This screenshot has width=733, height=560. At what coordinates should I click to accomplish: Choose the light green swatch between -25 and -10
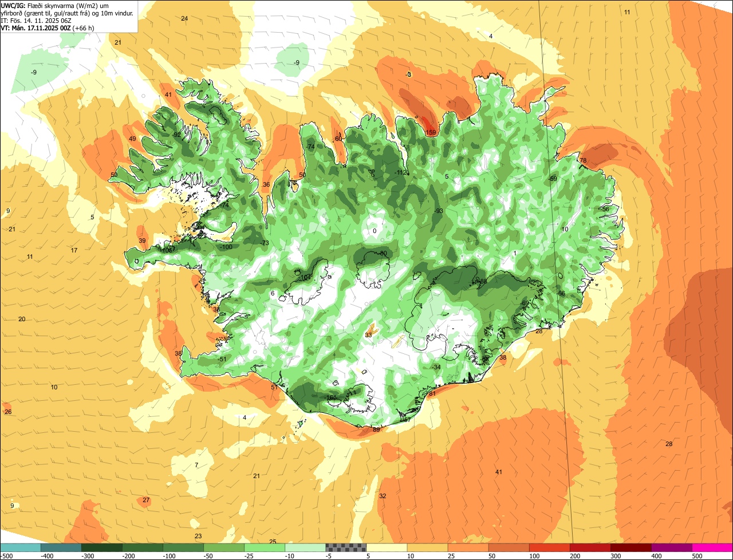[265, 547]
